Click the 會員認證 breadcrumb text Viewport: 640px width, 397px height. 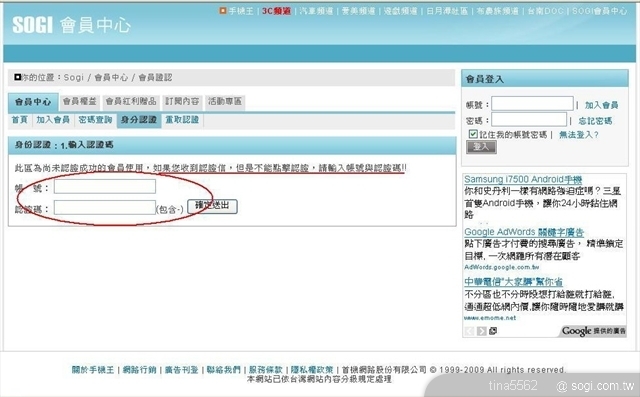click(x=156, y=78)
